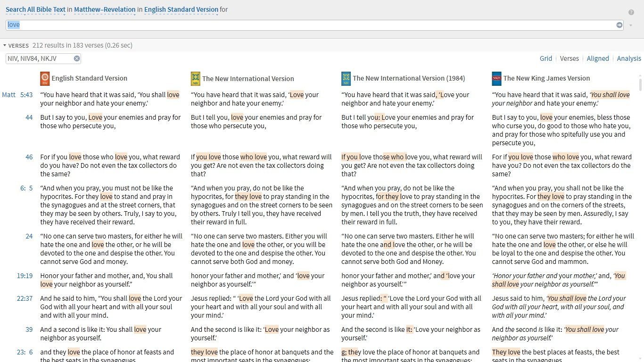Click the New King James Version cover icon
The height and width of the screenshot is (362, 644).
coord(496,79)
